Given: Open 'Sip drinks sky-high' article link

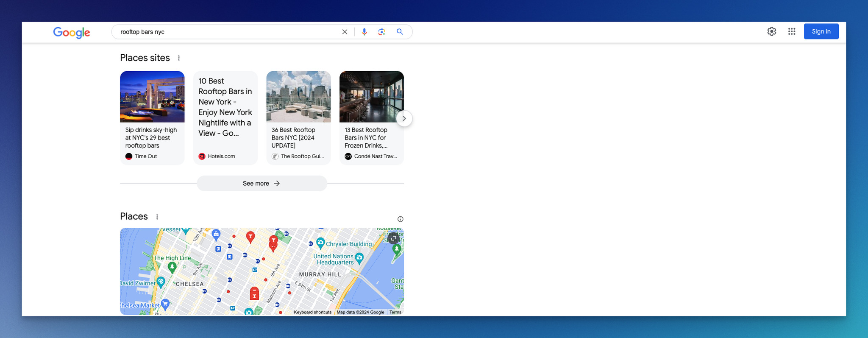Looking at the screenshot, I should (x=151, y=138).
